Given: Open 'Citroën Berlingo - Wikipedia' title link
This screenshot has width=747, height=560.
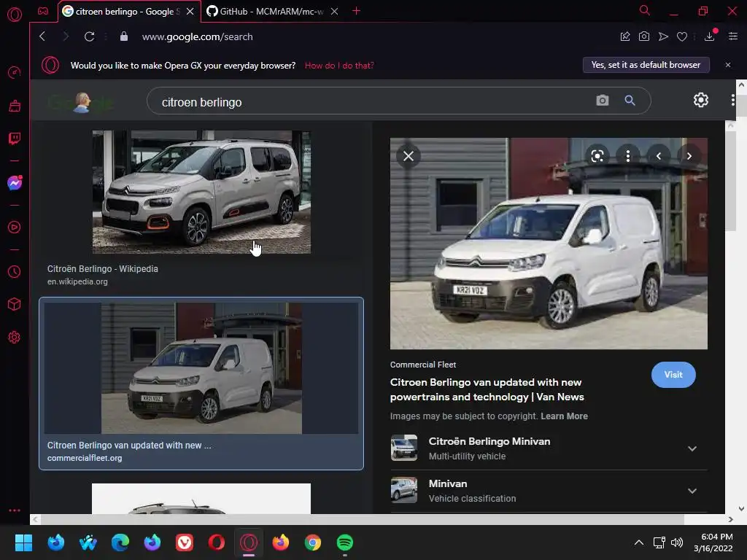Looking at the screenshot, I should tap(102, 268).
